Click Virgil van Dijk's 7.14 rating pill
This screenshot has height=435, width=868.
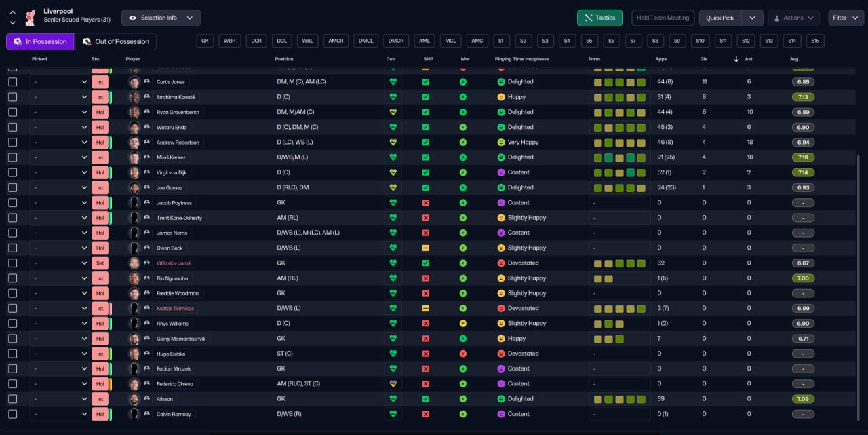[803, 172]
